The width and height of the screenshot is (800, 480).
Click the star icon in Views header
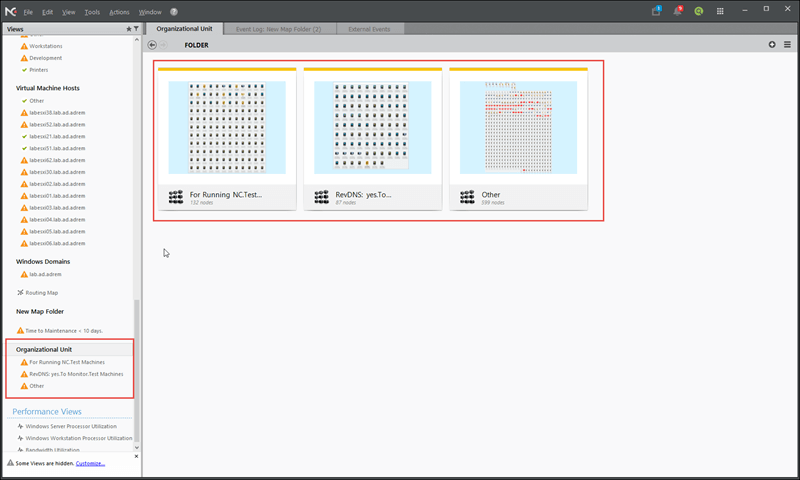[x=128, y=29]
